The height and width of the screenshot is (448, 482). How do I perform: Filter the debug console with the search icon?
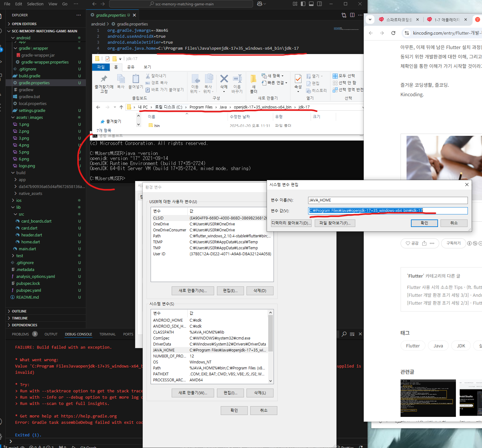click(344, 334)
